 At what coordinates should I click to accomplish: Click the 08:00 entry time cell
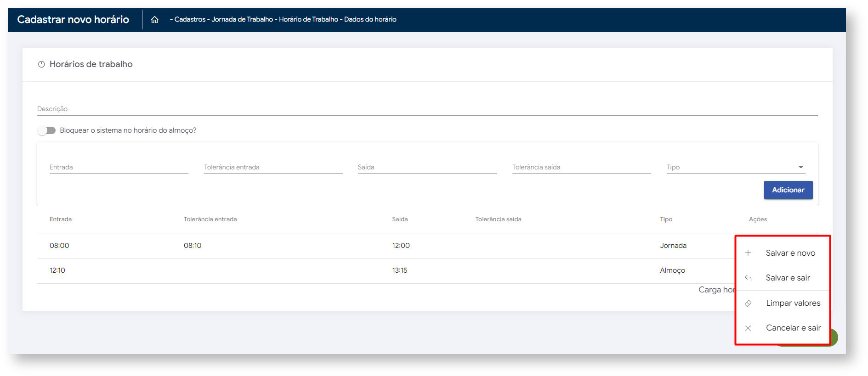tap(59, 246)
